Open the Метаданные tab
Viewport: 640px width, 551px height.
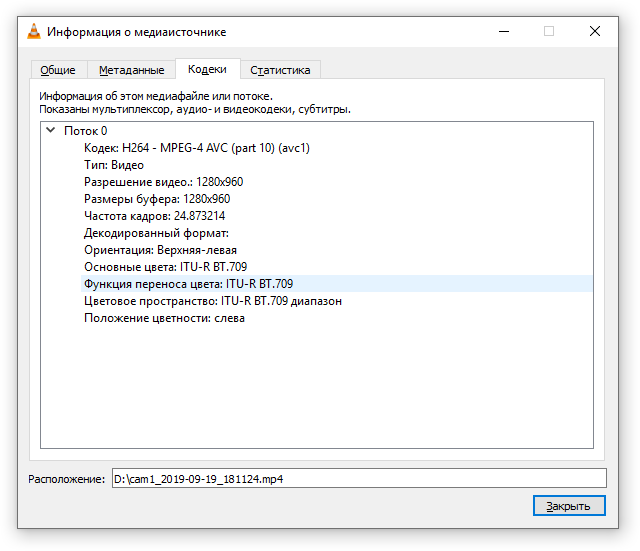pos(131,70)
